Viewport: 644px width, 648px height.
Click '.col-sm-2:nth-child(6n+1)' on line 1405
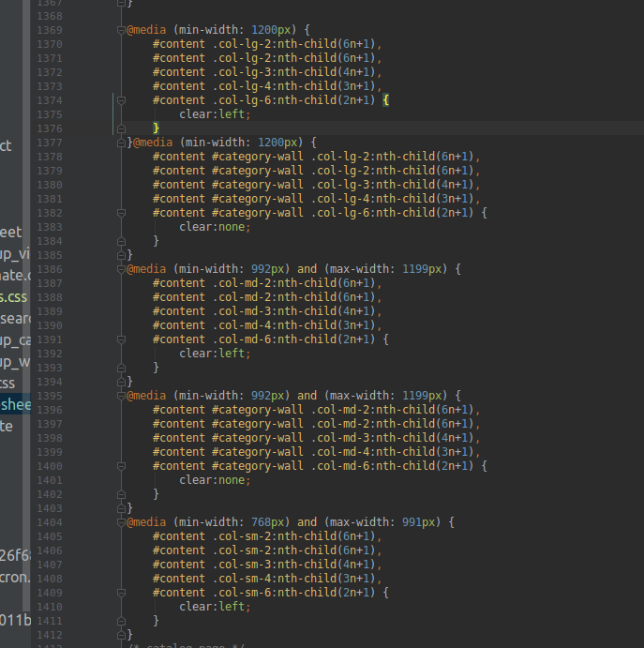(293, 536)
